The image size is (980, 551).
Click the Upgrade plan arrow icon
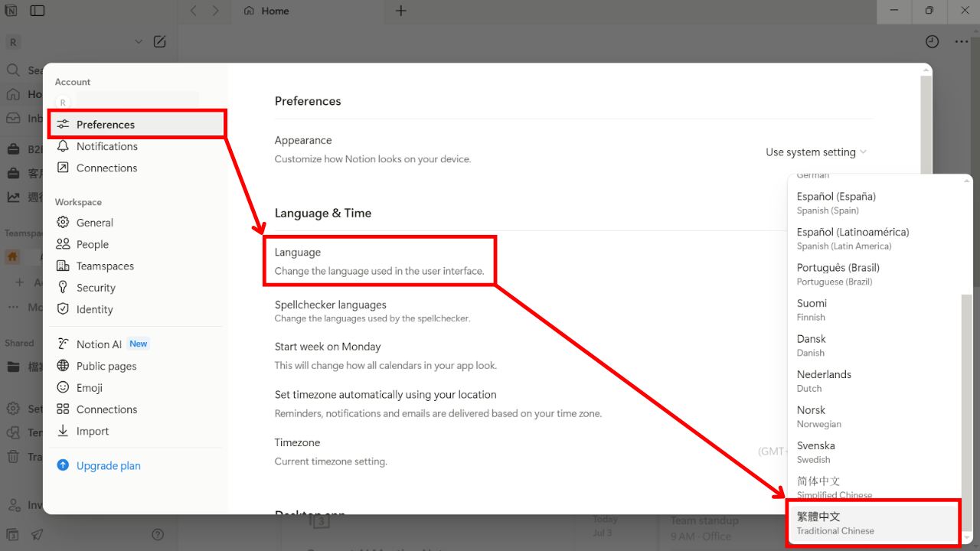point(63,465)
